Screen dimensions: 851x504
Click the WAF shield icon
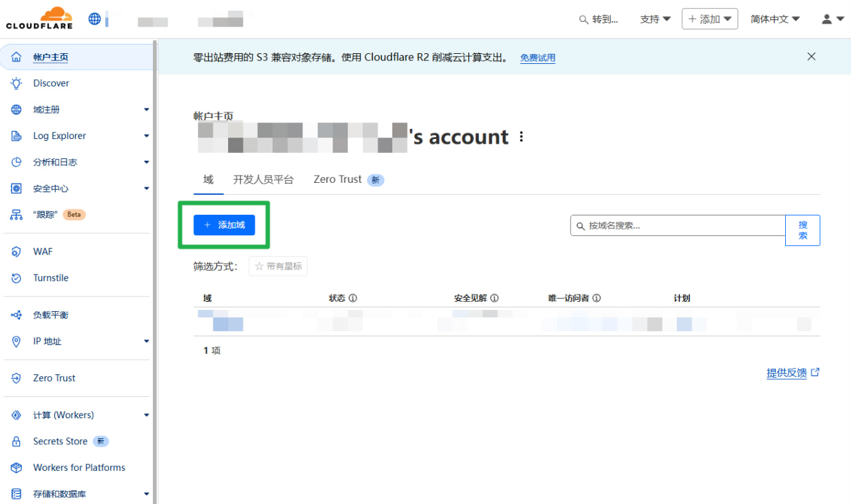click(17, 251)
